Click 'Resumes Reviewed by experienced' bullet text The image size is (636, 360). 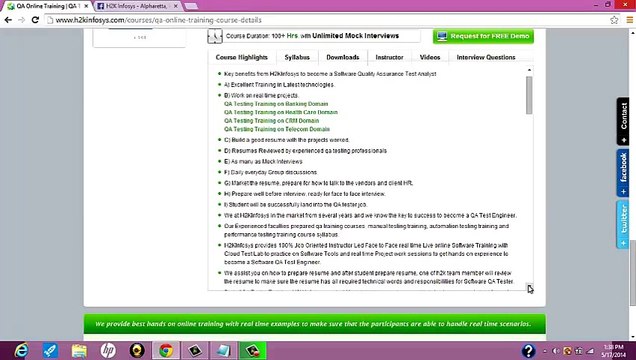[x=305, y=151]
